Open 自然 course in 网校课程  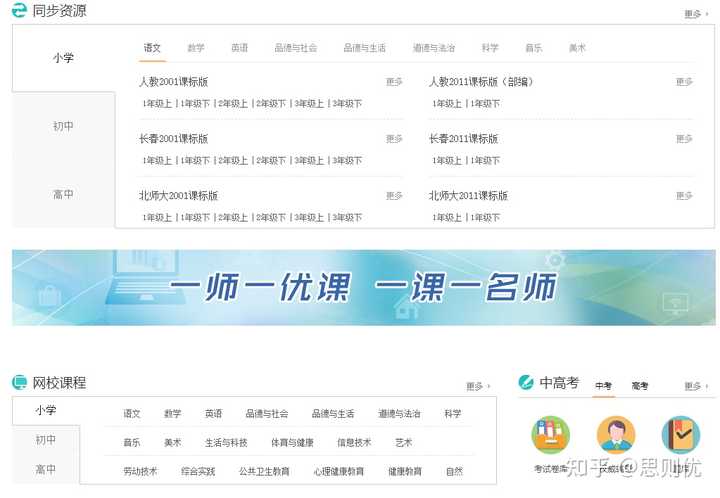[455, 471]
